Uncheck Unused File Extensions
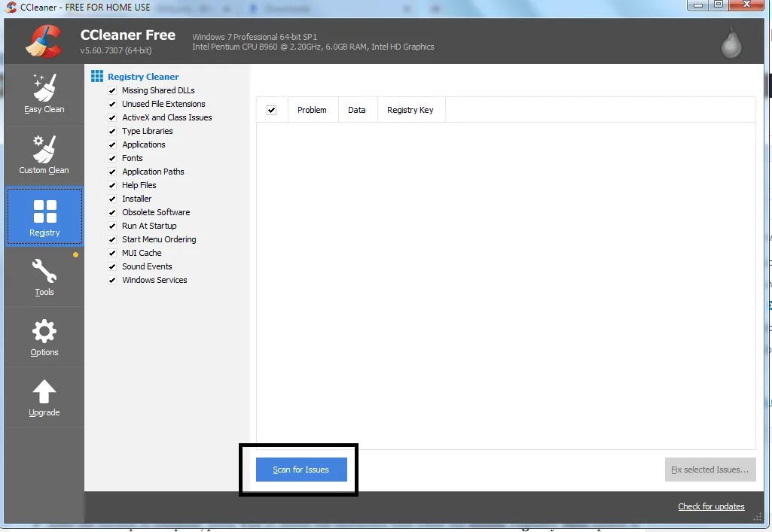This screenshot has width=772, height=532. click(x=112, y=105)
